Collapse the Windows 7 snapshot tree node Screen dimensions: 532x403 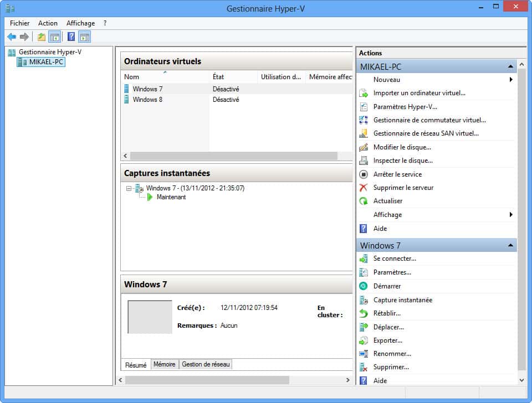(129, 188)
